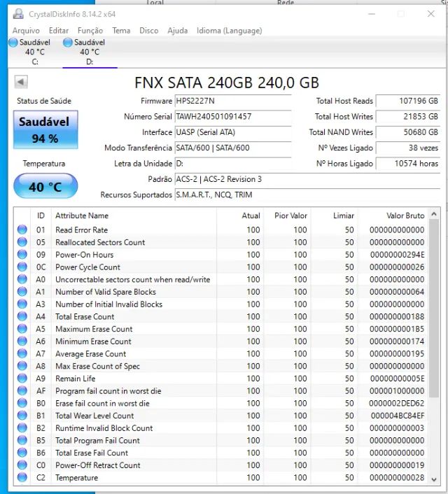Open the Ajuda menu
The height and width of the screenshot is (494, 448).
[178, 31]
